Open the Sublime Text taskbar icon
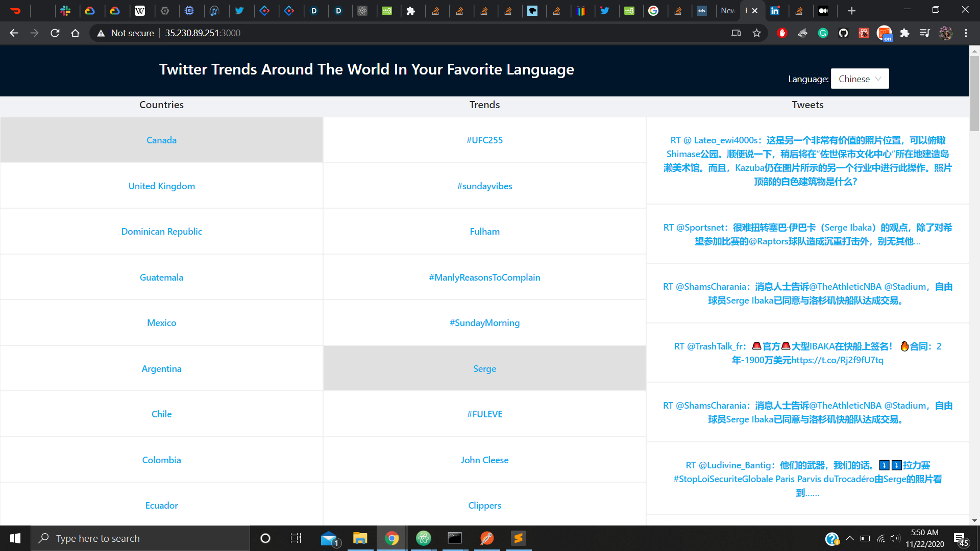 (519, 538)
